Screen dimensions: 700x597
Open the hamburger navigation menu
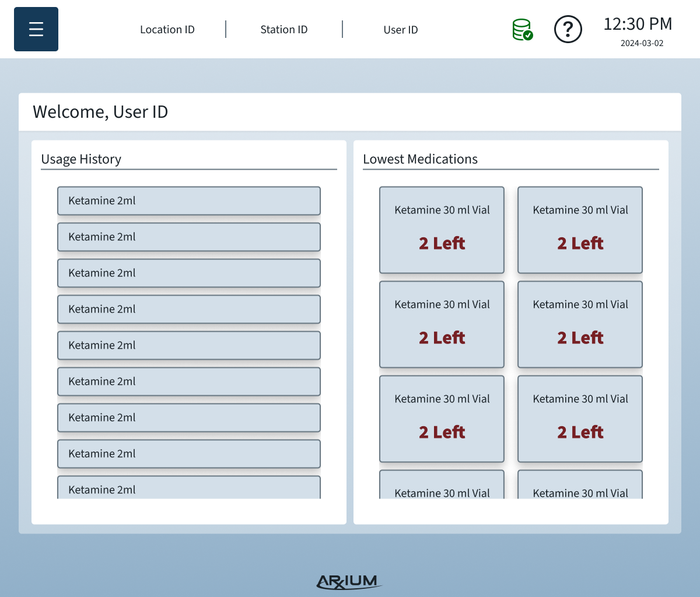36,29
